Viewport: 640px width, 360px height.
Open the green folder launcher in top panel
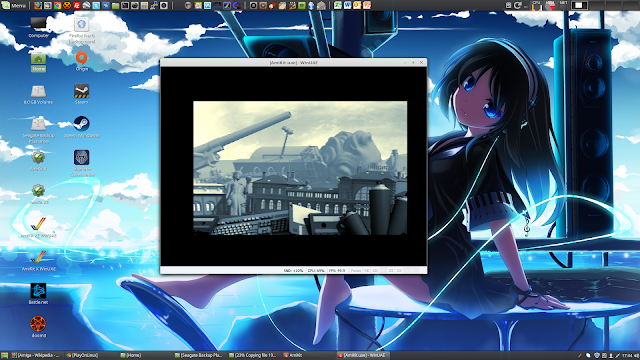pos(116,5)
